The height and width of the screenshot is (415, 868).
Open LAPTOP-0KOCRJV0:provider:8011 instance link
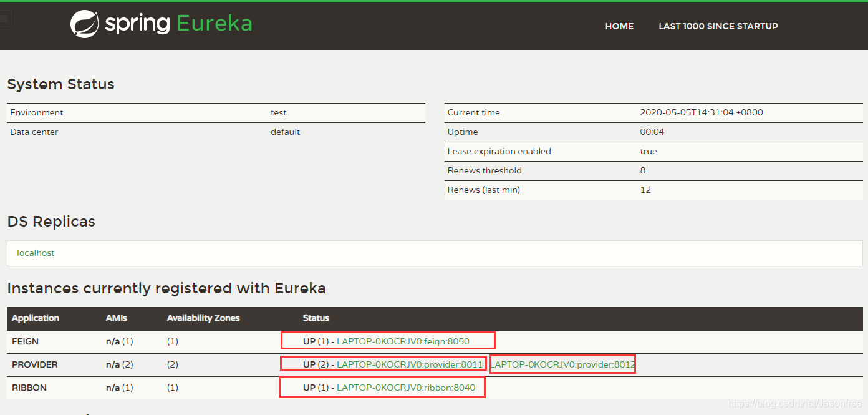410,364
